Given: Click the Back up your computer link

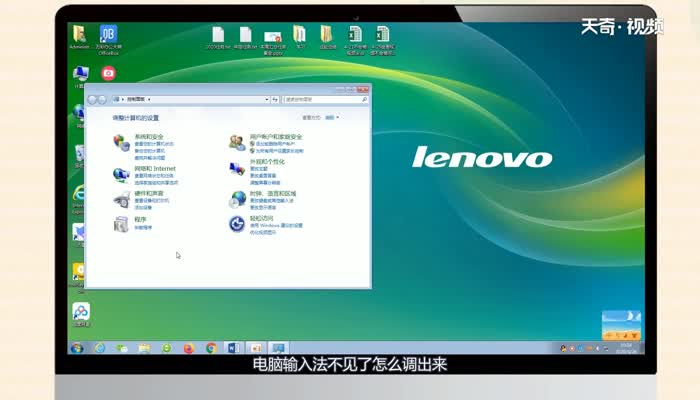Looking at the screenshot, I should 150,151.
